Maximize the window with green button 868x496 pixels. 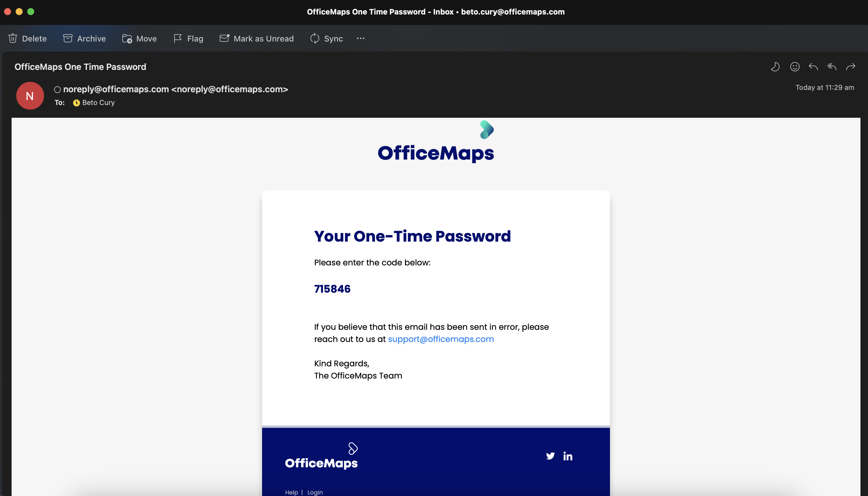click(31, 12)
